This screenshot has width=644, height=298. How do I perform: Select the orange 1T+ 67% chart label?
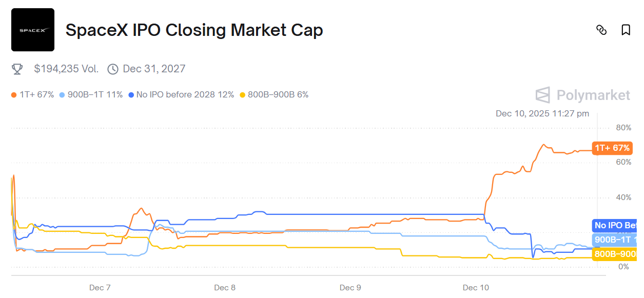click(x=612, y=148)
